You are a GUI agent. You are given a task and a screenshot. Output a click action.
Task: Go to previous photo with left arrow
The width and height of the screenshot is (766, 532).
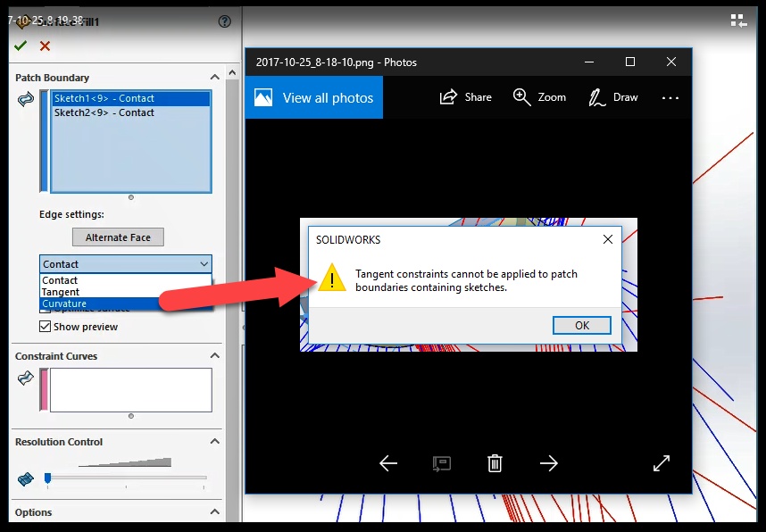click(x=388, y=463)
